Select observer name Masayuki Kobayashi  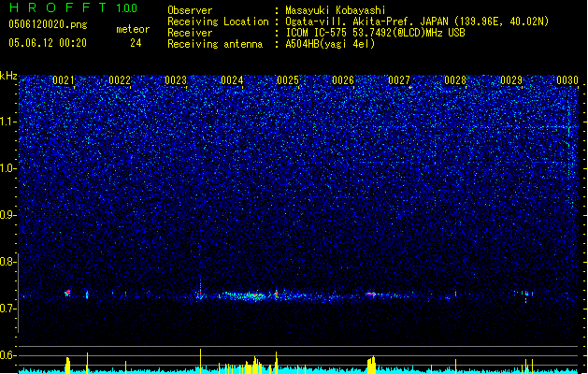(336, 10)
